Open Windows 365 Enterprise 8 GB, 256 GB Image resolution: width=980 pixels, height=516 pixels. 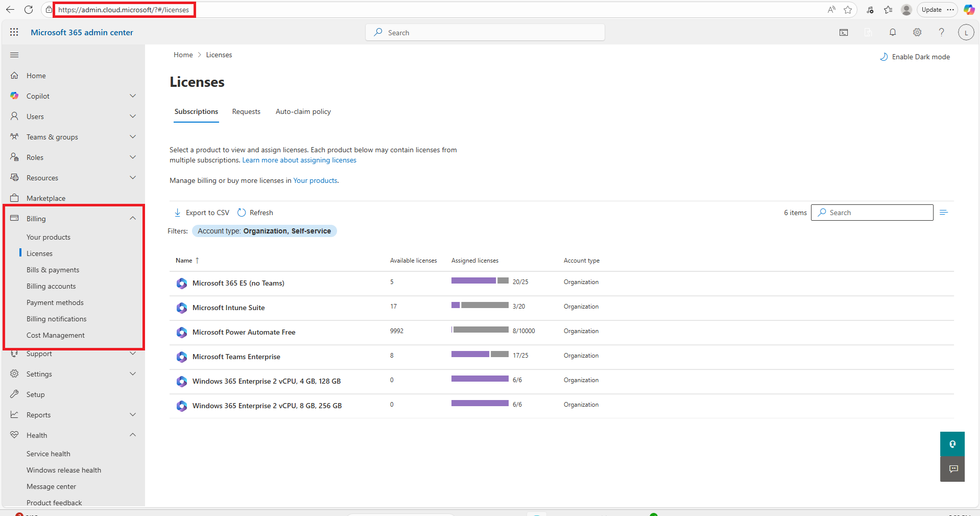coord(267,406)
